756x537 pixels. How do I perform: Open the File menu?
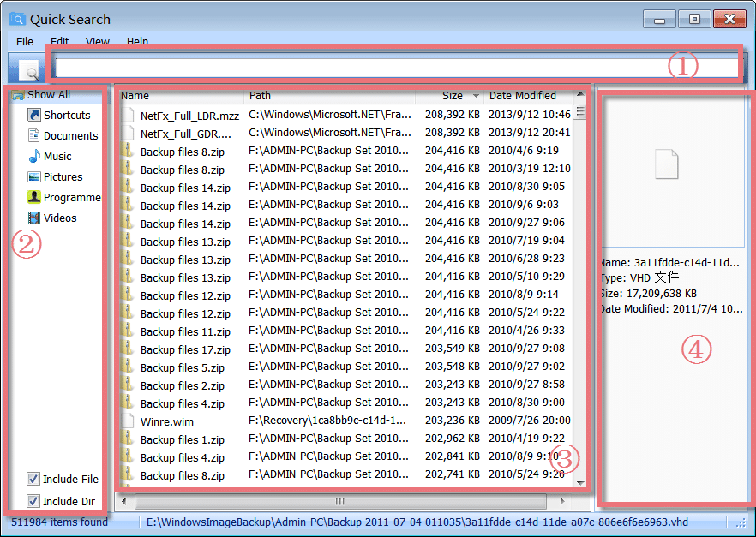click(x=24, y=41)
